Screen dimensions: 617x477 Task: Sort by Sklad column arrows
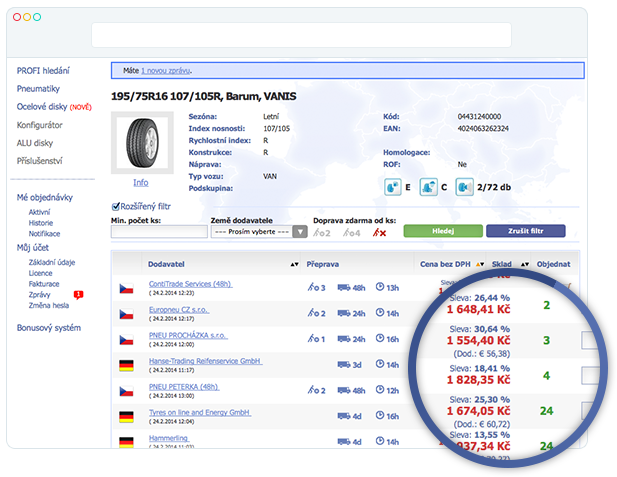[x=525, y=264]
